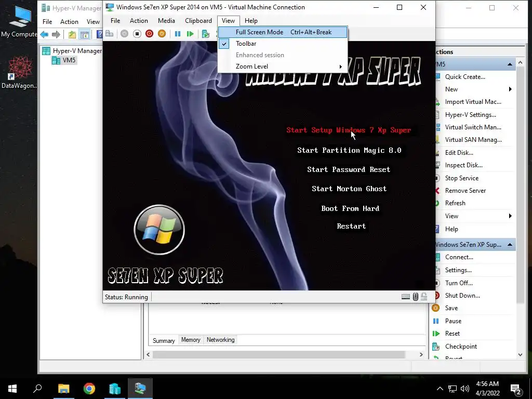532x399 pixels.
Task: Click the Checkpoint toolbar icon in VM window
Action: [206, 34]
